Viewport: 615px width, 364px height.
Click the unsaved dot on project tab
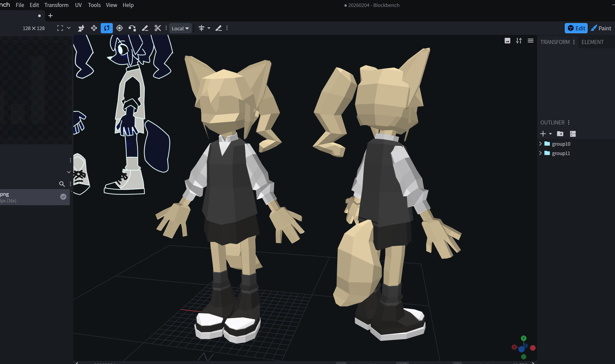pyautogui.click(x=39, y=16)
